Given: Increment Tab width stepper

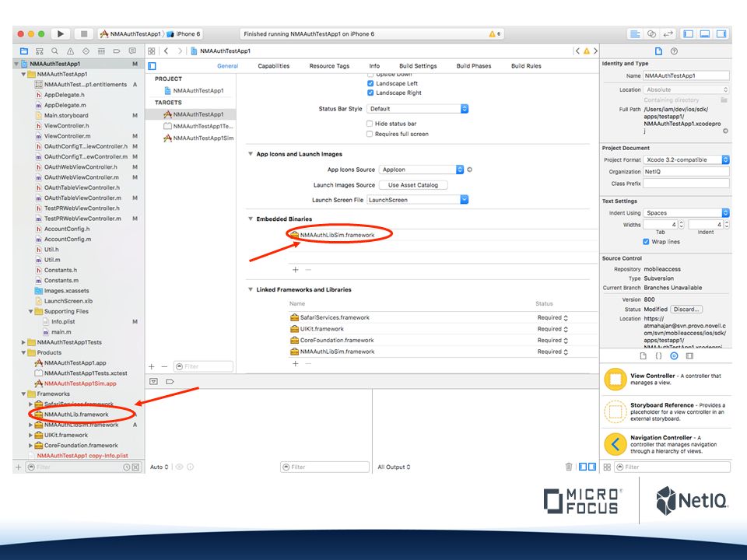Looking at the screenshot, I should tap(682, 222).
